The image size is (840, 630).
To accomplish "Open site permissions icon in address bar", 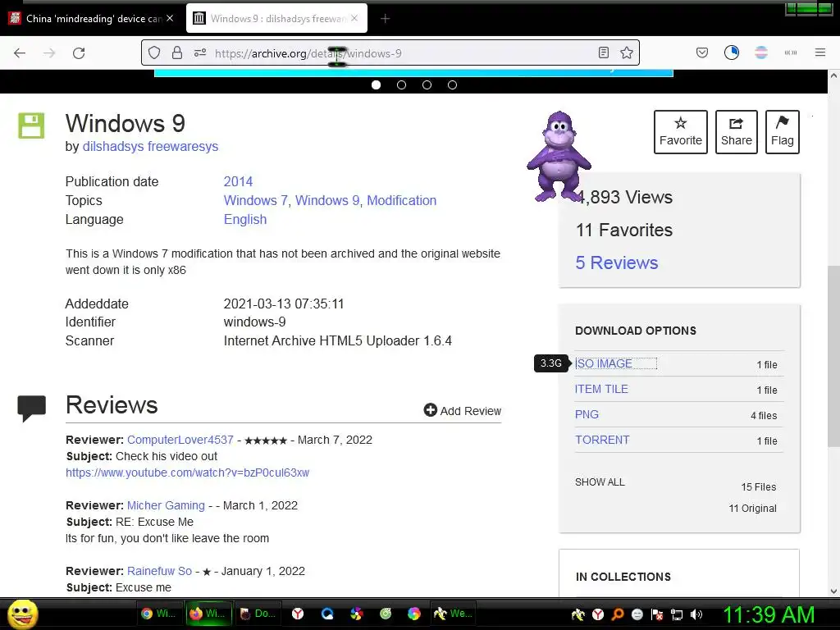I will click(200, 52).
